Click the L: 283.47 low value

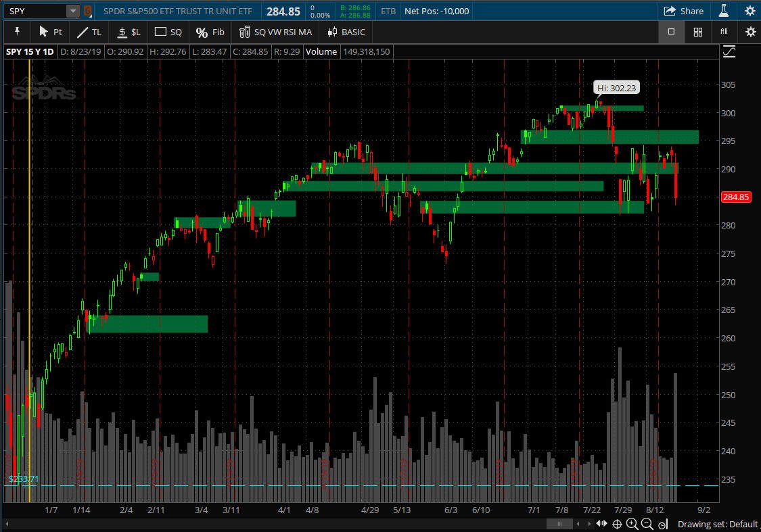pyautogui.click(x=210, y=51)
